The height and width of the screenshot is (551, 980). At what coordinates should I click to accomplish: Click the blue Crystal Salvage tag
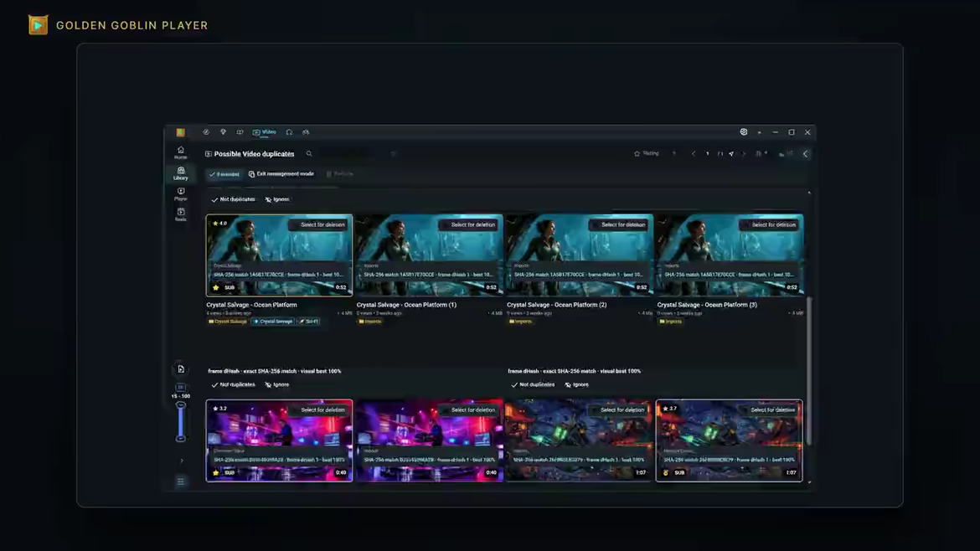point(273,322)
